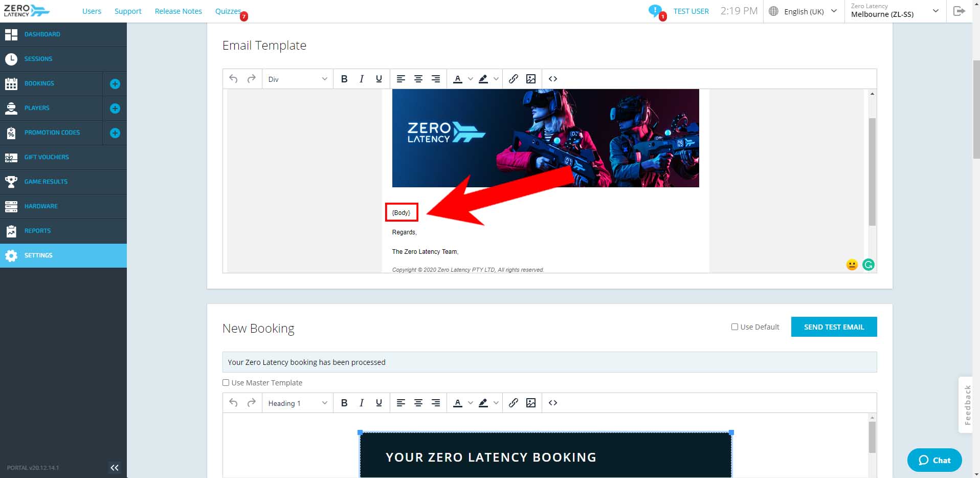This screenshot has width=980, height=478.
Task: Insert link in New Booking editor
Action: pyautogui.click(x=514, y=403)
